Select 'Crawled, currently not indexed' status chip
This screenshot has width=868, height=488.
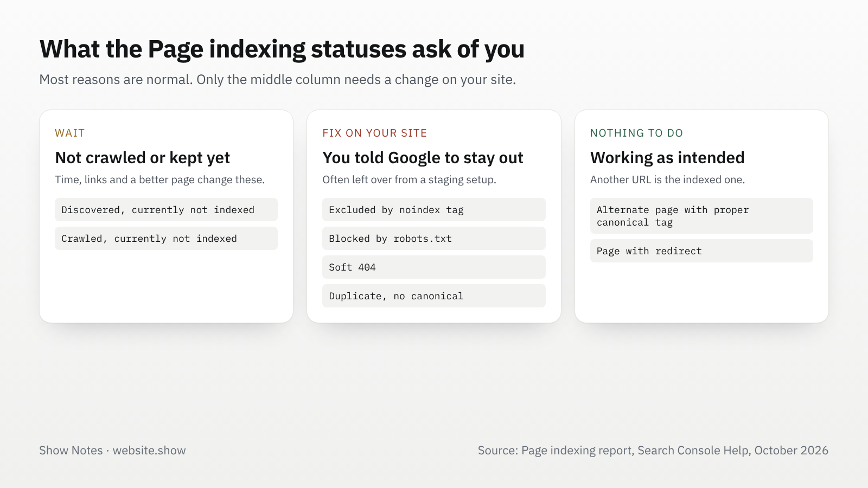[x=166, y=238]
